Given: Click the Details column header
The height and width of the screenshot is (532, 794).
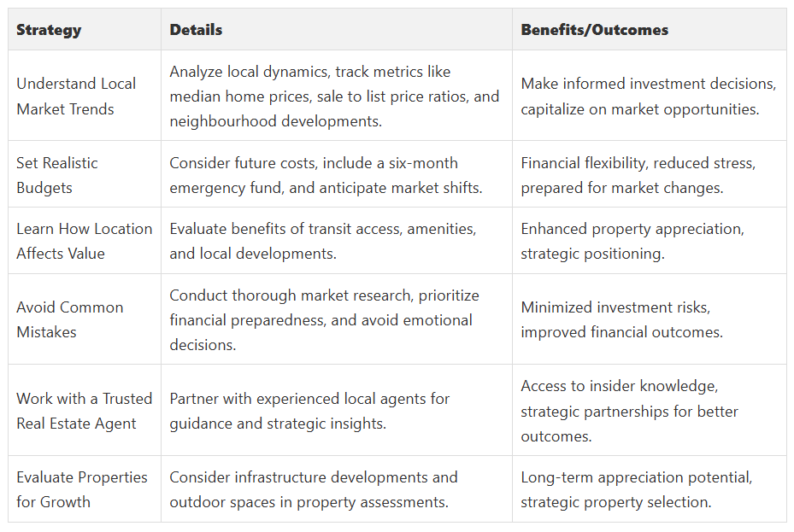Looking at the screenshot, I should point(196,30).
